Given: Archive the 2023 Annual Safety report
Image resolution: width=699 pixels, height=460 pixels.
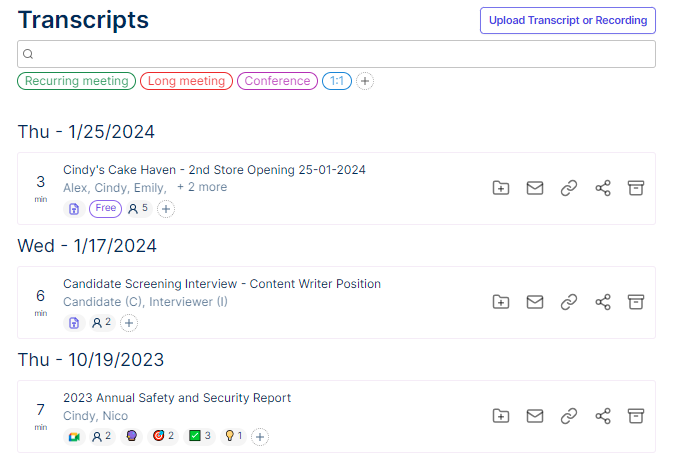Looking at the screenshot, I should click(x=635, y=415).
